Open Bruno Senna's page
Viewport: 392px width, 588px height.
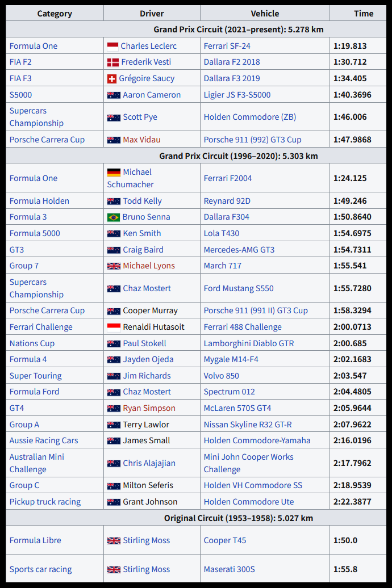(146, 217)
